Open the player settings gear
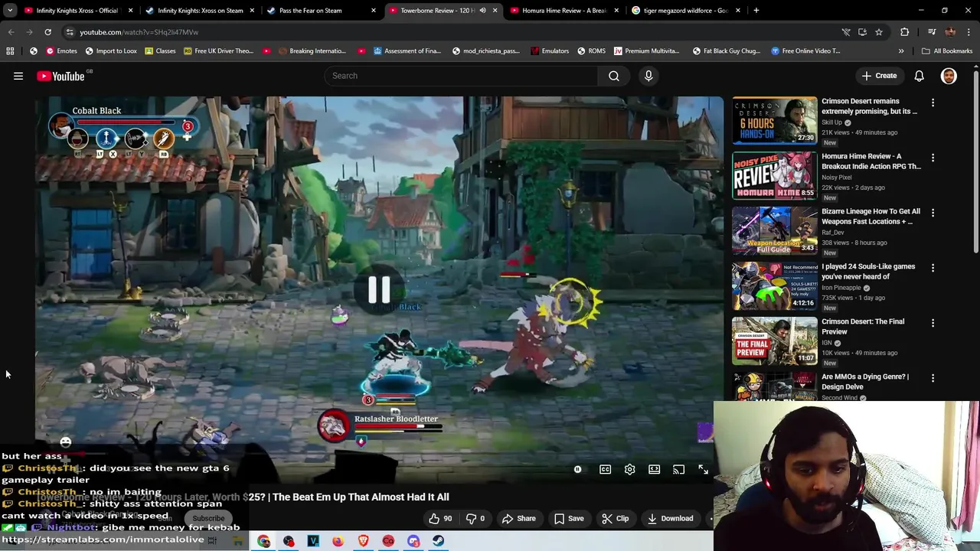The height and width of the screenshot is (551, 980). pyautogui.click(x=629, y=469)
